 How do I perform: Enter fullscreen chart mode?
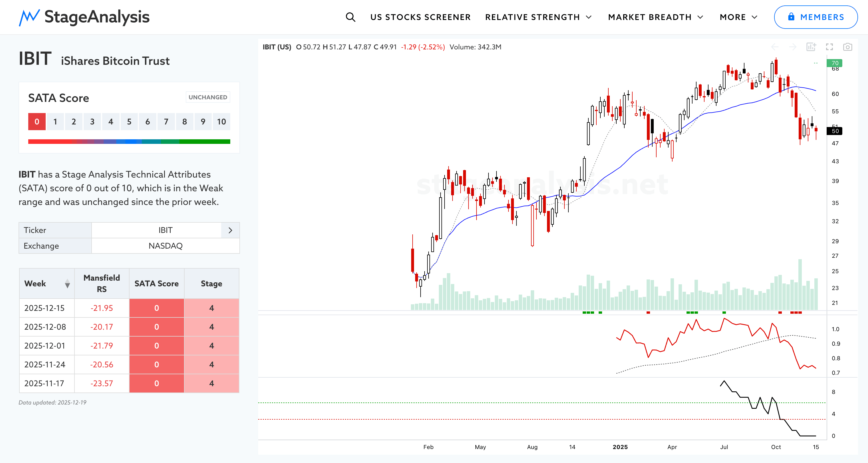pos(829,47)
